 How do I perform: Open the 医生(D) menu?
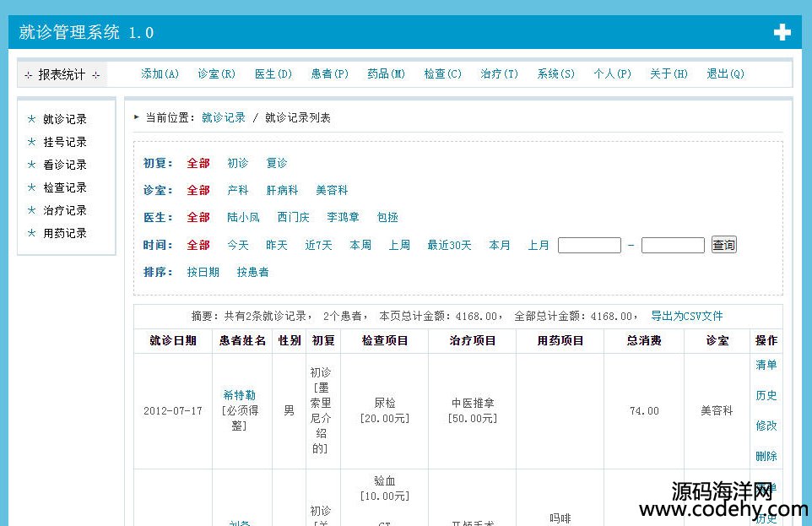pos(273,73)
